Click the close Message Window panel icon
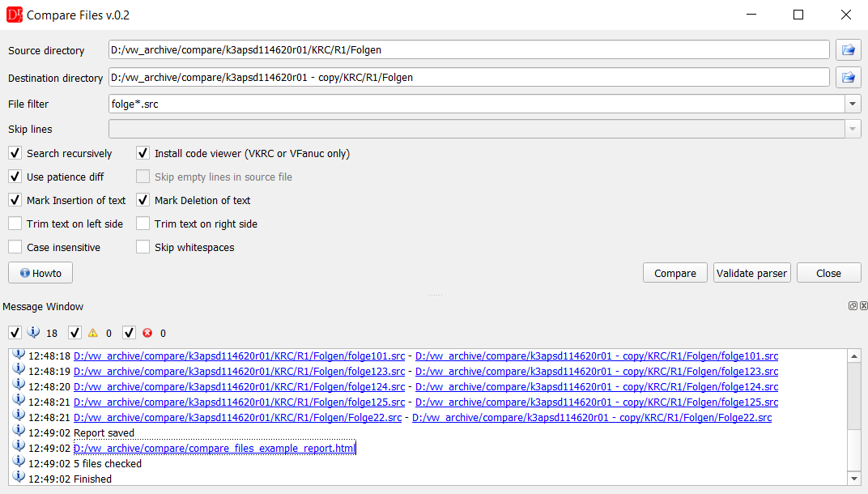The width and height of the screenshot is (868, 494). coord(863,306)
